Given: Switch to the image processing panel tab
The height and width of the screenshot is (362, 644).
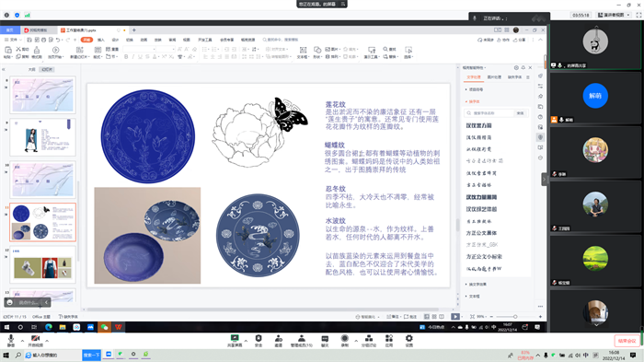Looking at the screenshot, I should pos(494,77).
